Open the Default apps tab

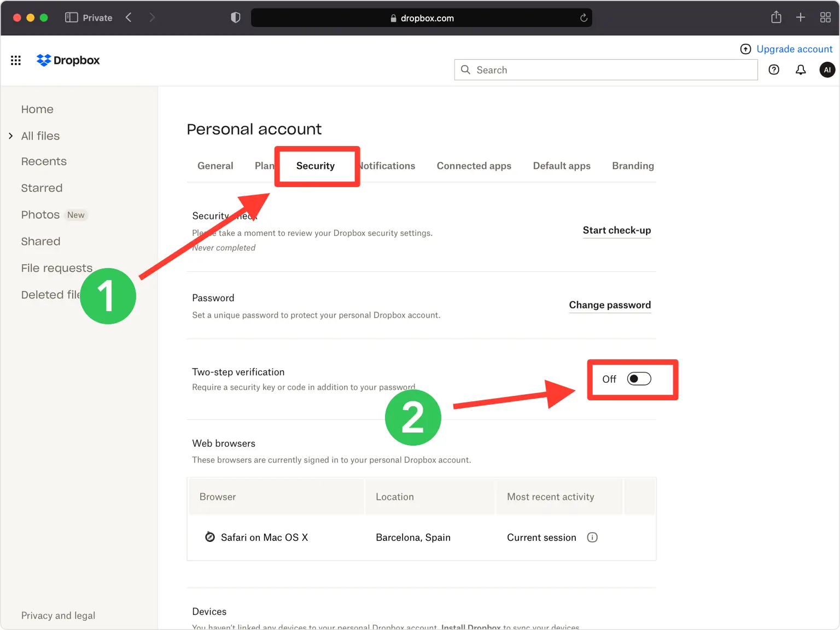point(562,166)
